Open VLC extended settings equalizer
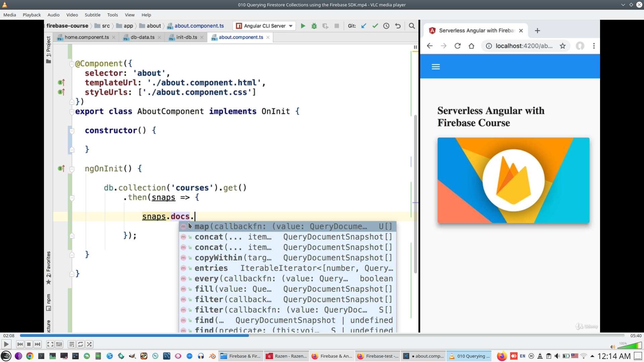Image resolution: width=644 pixels, height=362 pixels. click(59, 344)
